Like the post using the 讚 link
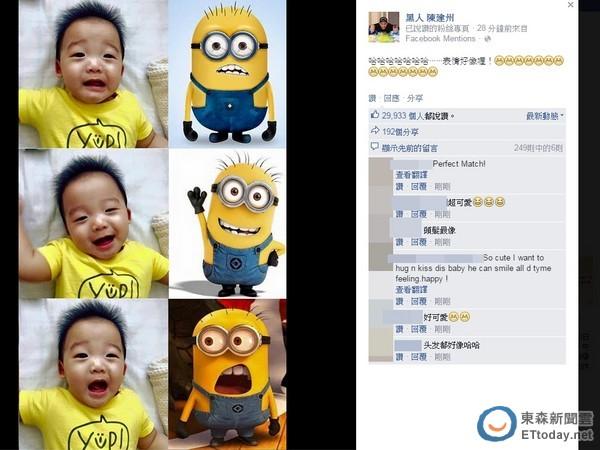Viewport: 600px width, 450px height. (x=372, y=98)
